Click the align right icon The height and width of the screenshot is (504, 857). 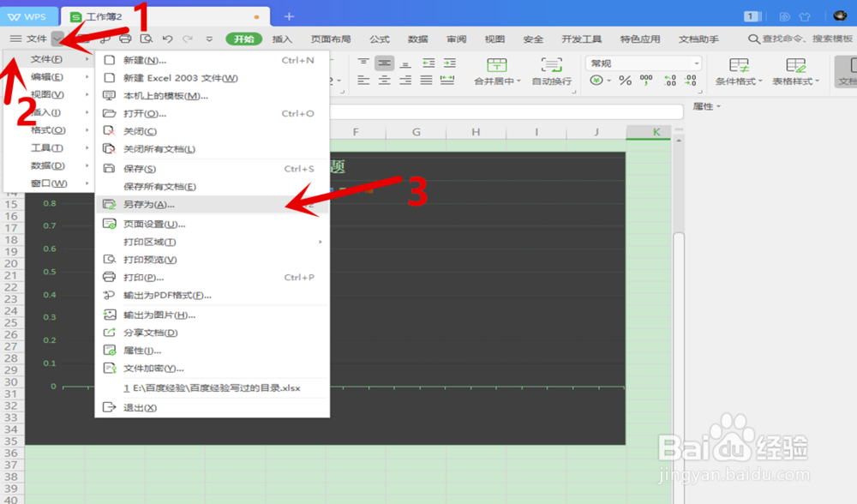(405, 81)
